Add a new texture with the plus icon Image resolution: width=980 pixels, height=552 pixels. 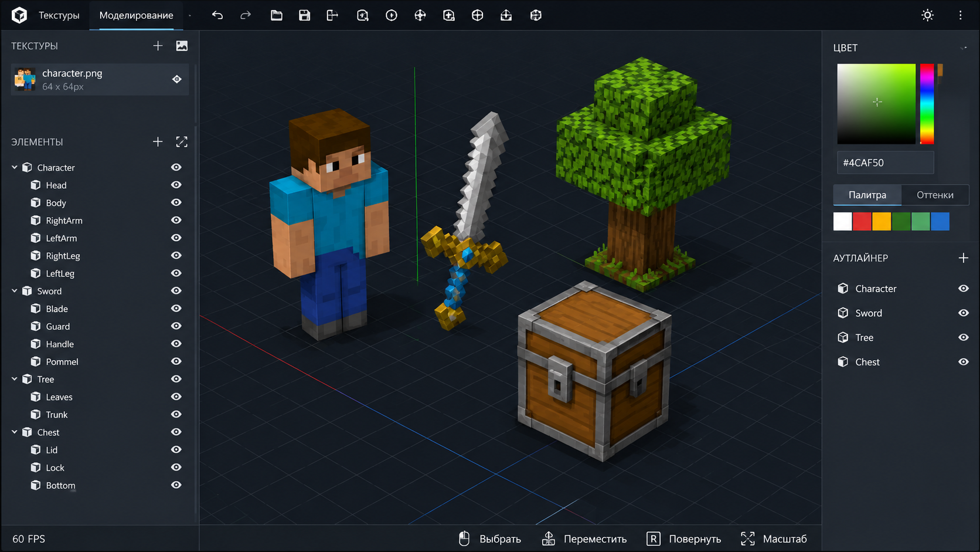(x=158, y=46)
